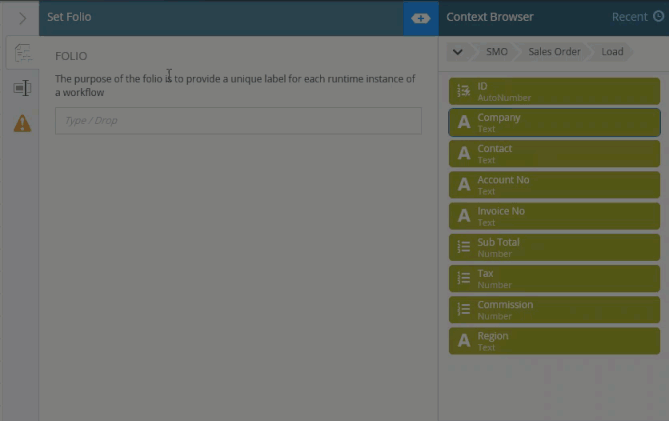Navigate to the Sales Order breadcrumb
The height and width of the screenshot is (421, 669).
coord(554,52)
